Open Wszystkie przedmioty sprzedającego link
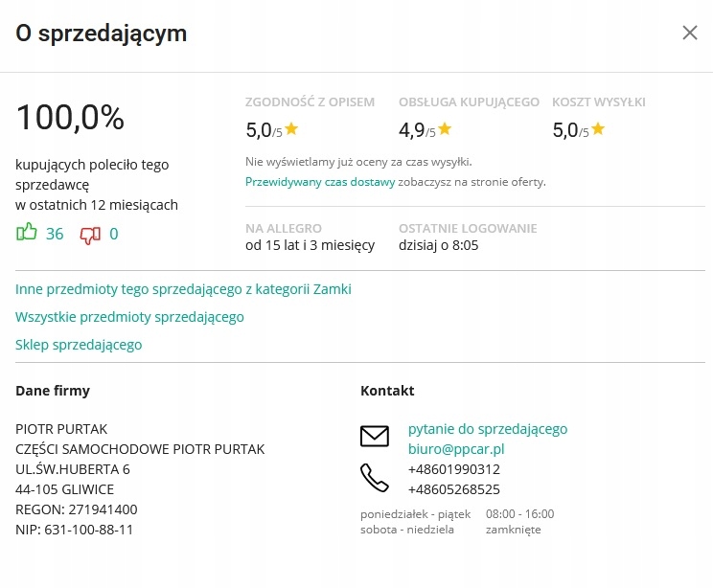Image resolution: width=713 pixels, height=588 pixels. pos(129,316)
